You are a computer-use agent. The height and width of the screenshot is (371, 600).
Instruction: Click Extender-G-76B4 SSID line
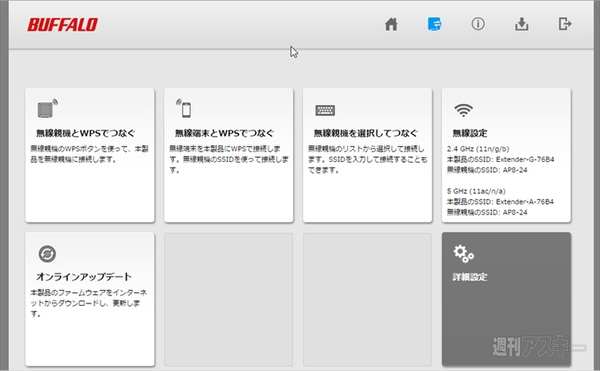click(x=501, y=159)
